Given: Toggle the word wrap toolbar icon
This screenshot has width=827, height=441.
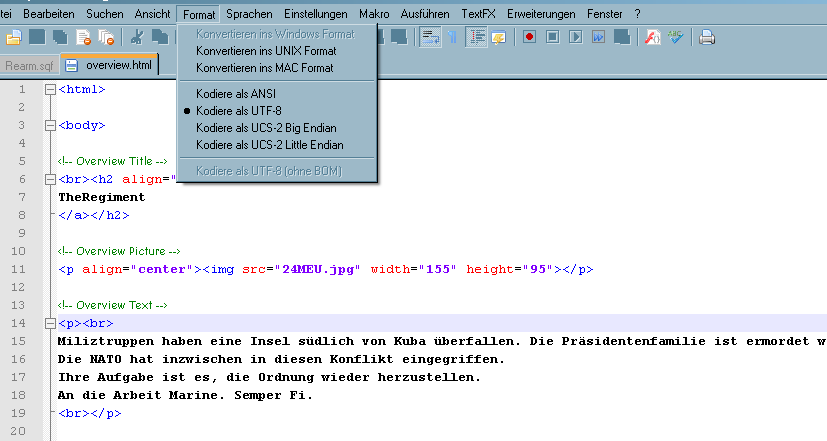Looking at the screenshot, I should click(430, 37).
